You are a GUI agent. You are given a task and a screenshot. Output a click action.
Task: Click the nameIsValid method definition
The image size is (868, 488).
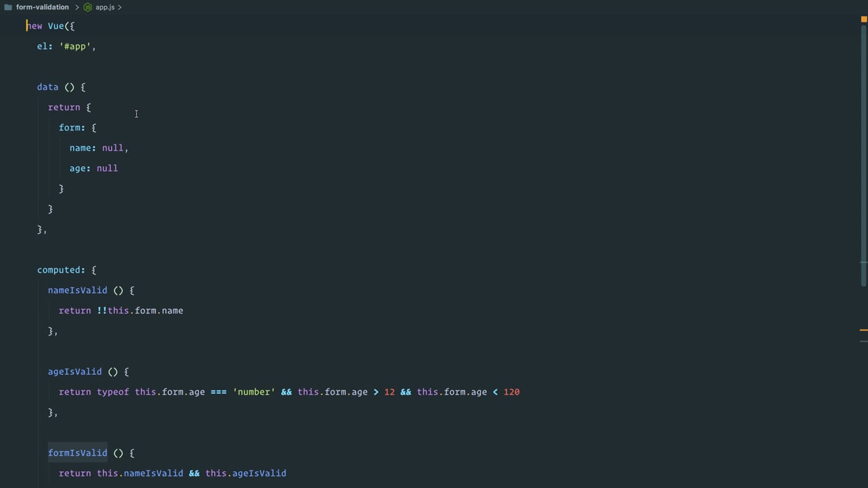(x=77, y=290)
